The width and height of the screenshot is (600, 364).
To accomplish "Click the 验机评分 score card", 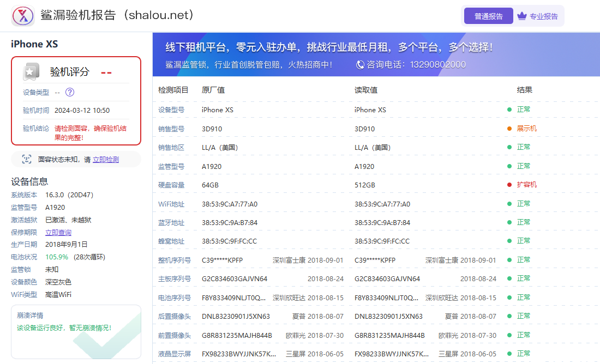I will 76,101.
